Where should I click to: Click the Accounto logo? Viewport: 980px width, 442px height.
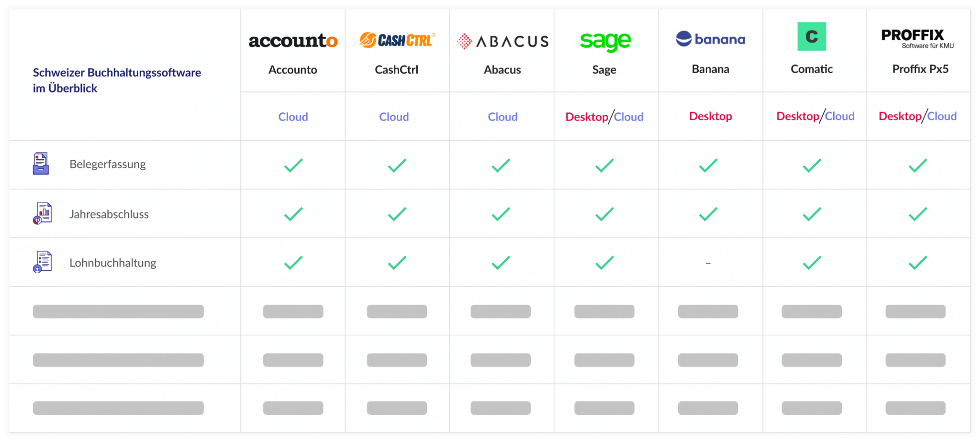point(293,41)
